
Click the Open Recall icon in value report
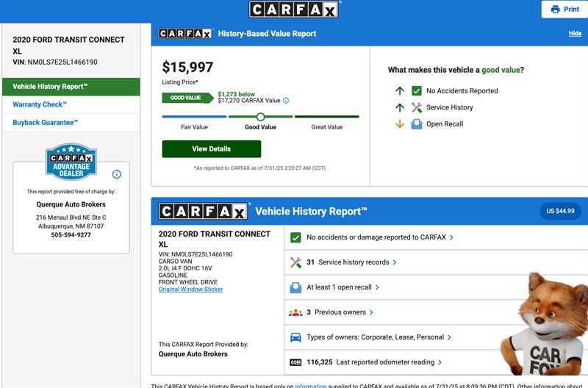417,124
